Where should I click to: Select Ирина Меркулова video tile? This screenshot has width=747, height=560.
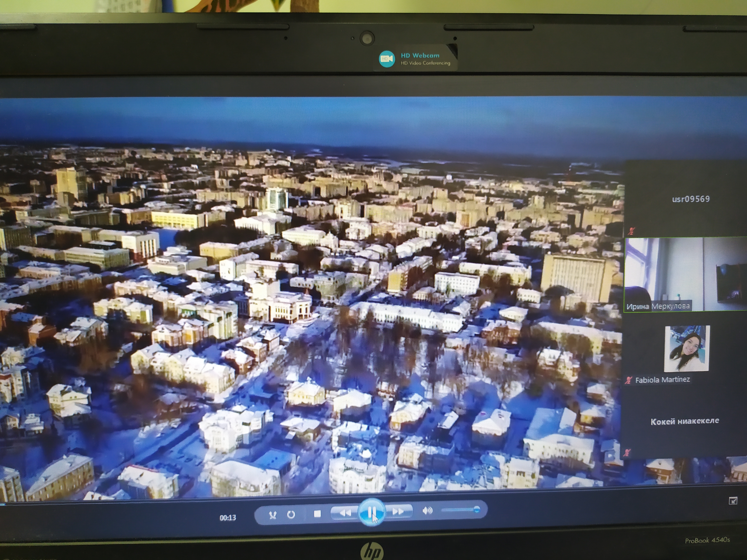point(686,274)
